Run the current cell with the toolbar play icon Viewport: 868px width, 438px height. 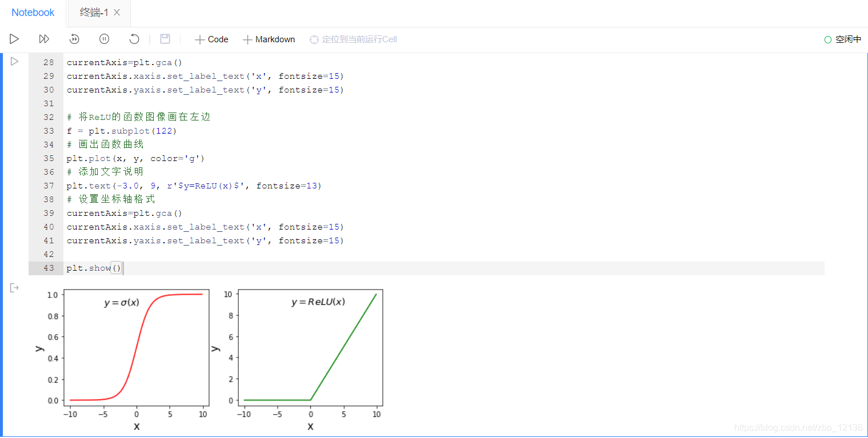tap(14, 39)
